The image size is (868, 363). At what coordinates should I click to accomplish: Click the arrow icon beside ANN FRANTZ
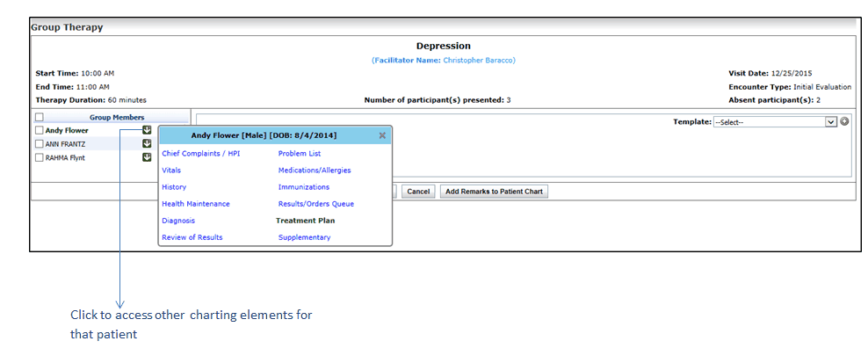point(147,144)
